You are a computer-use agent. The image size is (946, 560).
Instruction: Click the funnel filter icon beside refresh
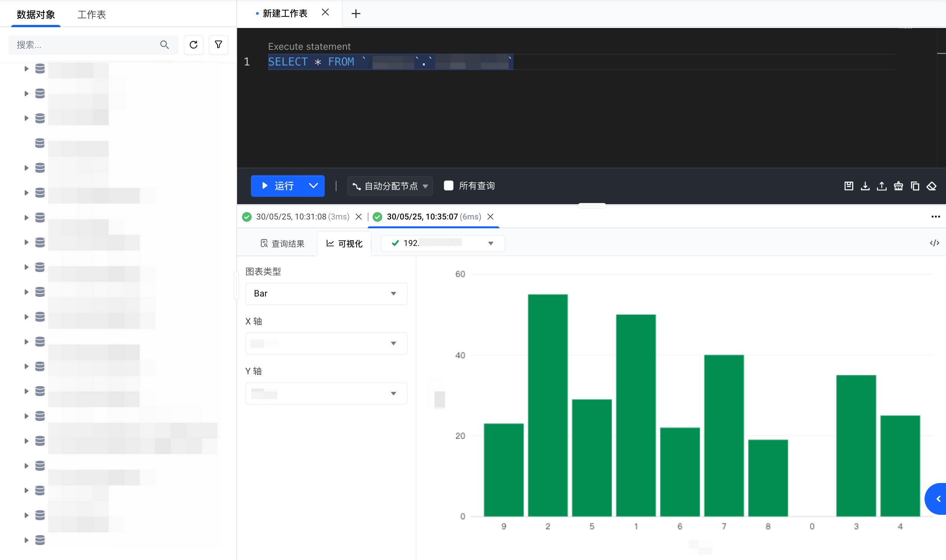pyautogui.click(x=218, y=45)
